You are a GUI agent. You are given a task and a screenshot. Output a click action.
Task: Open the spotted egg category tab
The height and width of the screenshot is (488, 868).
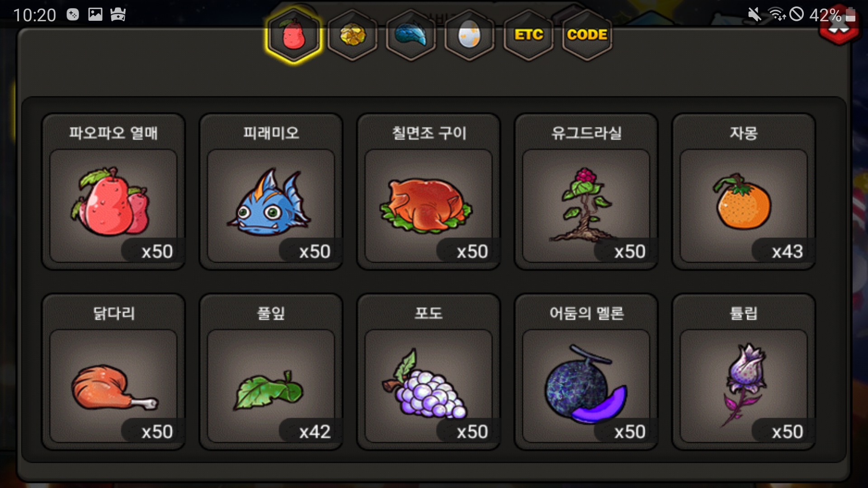[470, 35]
